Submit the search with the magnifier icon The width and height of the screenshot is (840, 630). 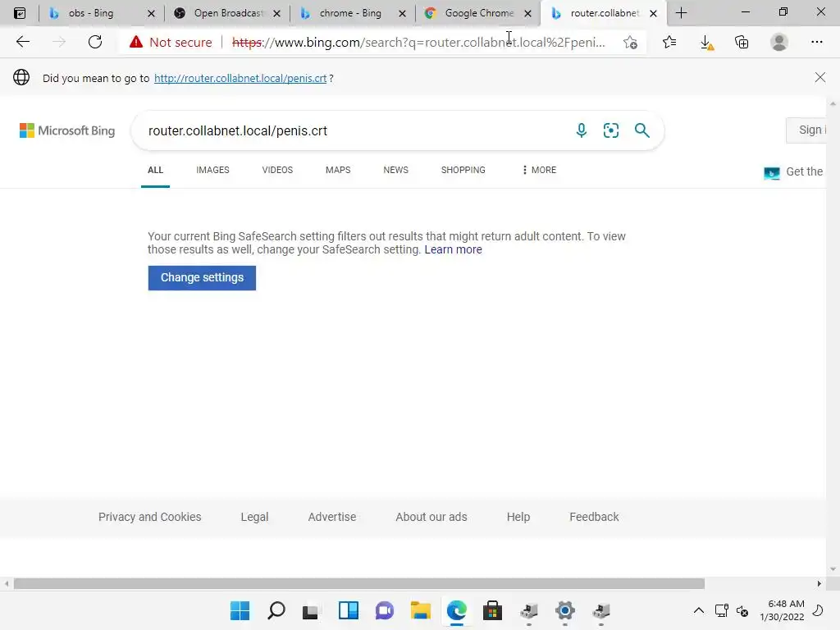641,130
